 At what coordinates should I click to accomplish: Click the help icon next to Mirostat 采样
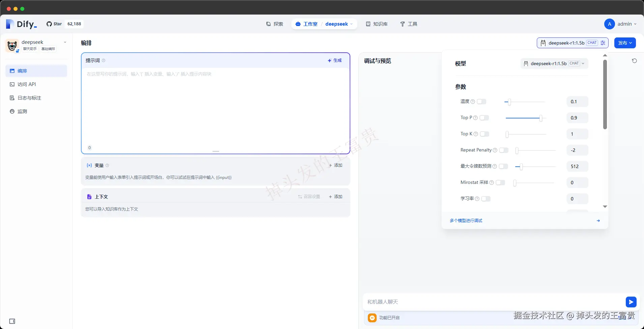492,183
